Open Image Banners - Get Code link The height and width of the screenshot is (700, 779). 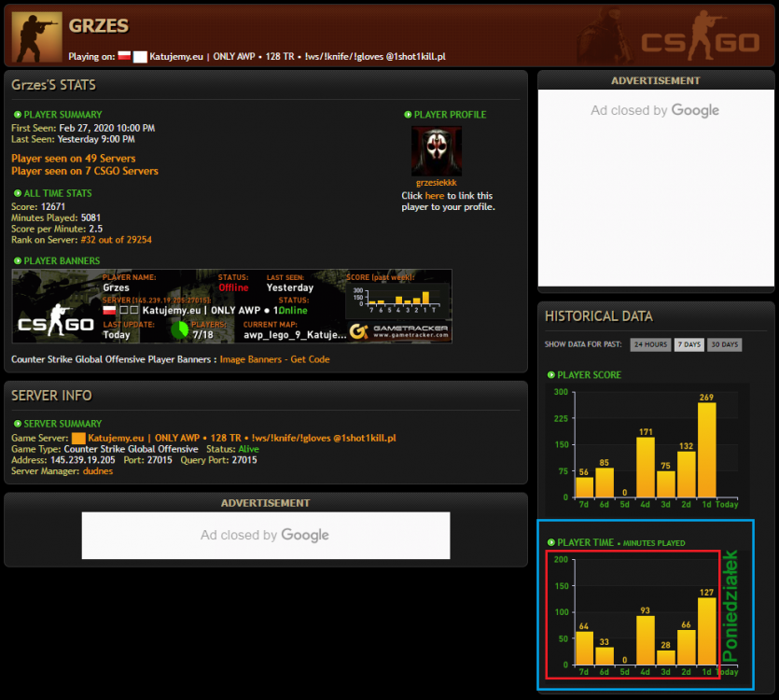274,359
